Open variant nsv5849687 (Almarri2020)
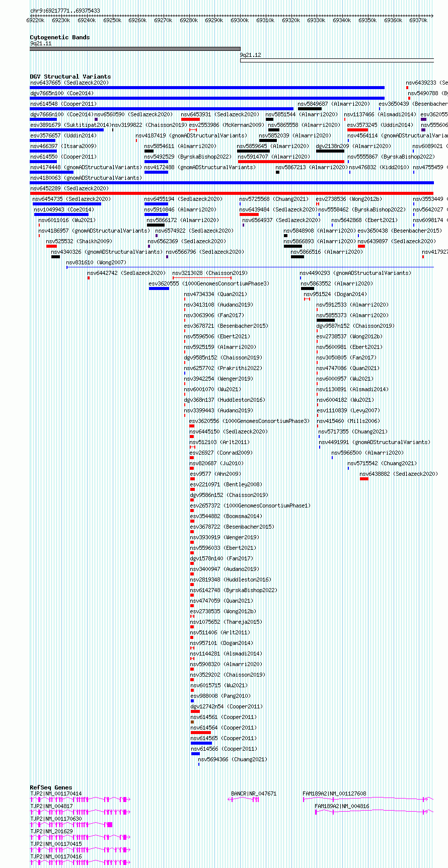448x868 pixels. click(334, 104)
